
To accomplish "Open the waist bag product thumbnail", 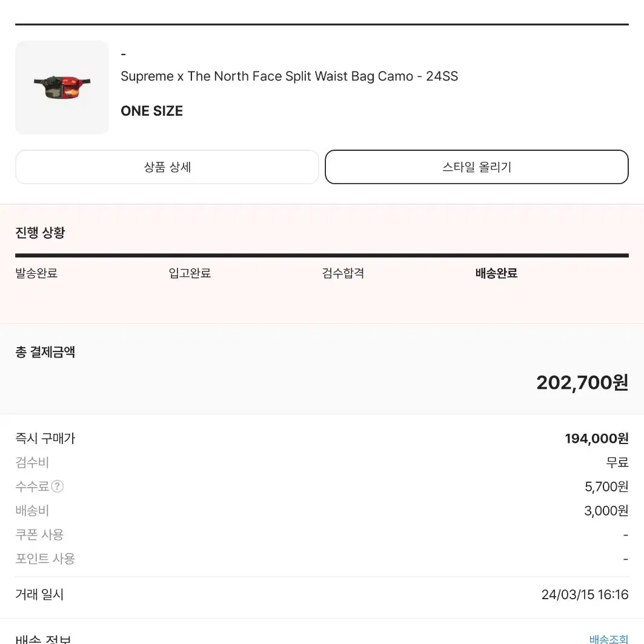I will tap(62, 87).
